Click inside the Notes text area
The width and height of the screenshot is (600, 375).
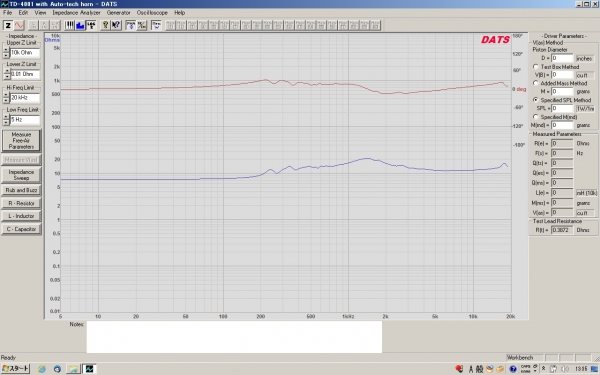234,337
